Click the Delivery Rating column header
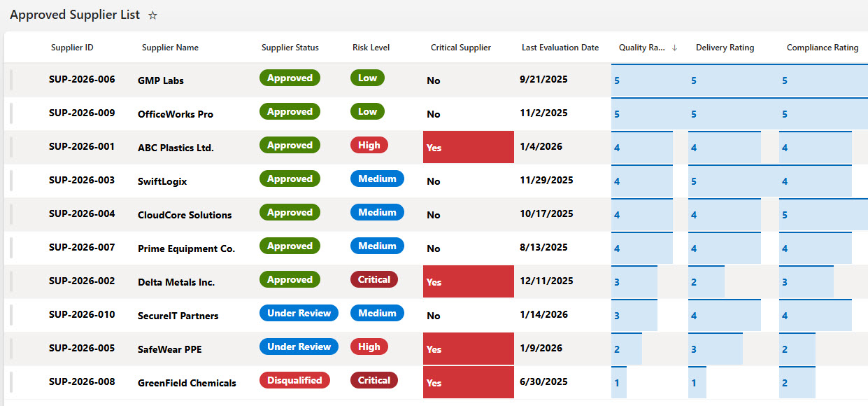 click(x=725, y=48)
